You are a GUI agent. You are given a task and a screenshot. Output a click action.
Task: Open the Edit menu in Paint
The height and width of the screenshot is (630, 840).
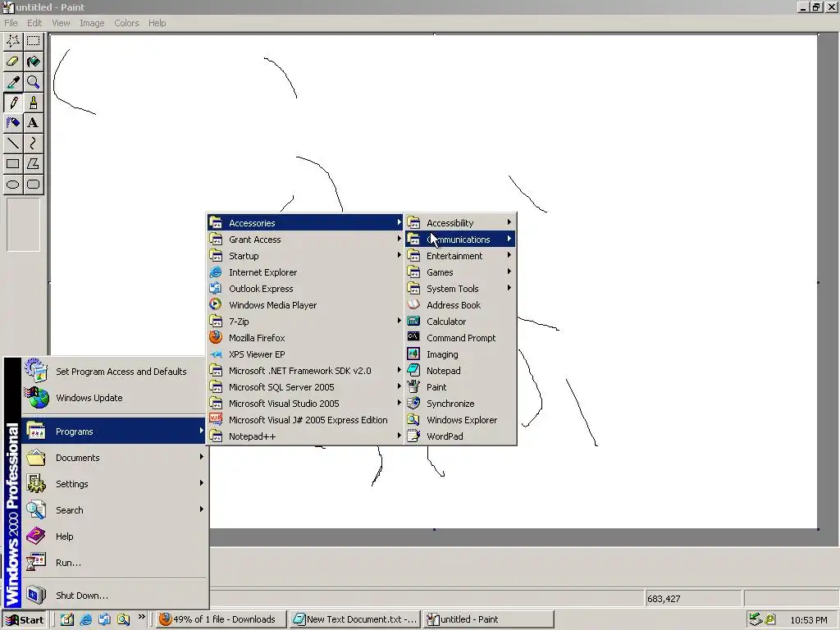[34, 23]
